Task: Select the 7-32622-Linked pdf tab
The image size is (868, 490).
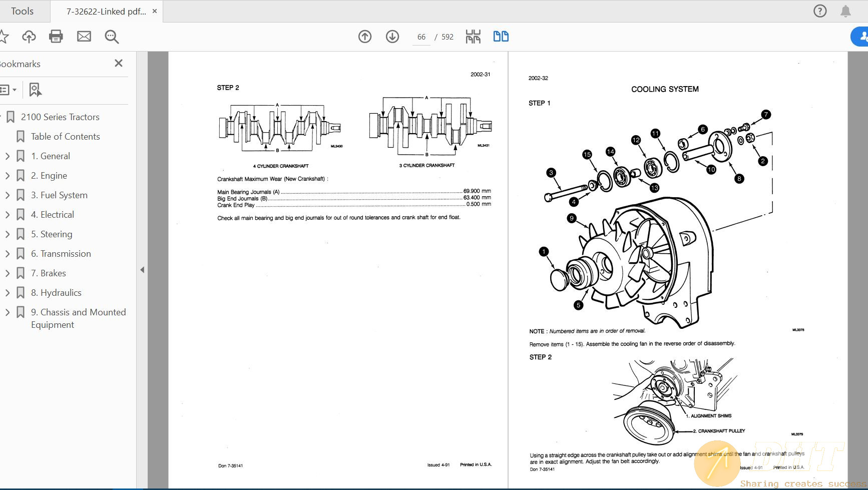Action: [106, 11]
